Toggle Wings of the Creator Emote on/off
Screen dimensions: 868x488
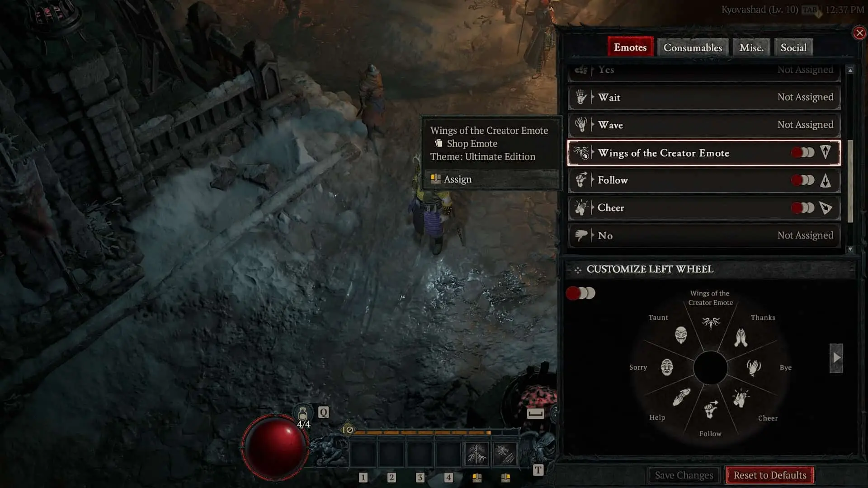802,153
